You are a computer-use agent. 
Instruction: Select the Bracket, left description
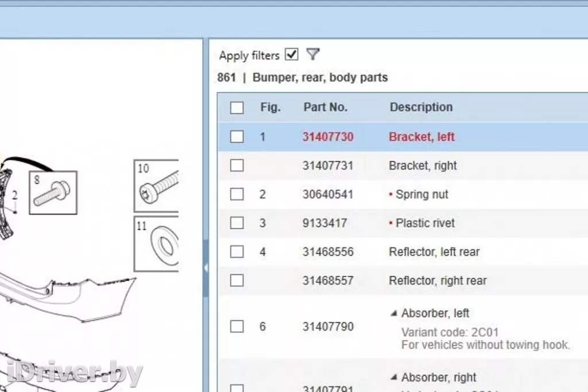(x=422, y=137)
